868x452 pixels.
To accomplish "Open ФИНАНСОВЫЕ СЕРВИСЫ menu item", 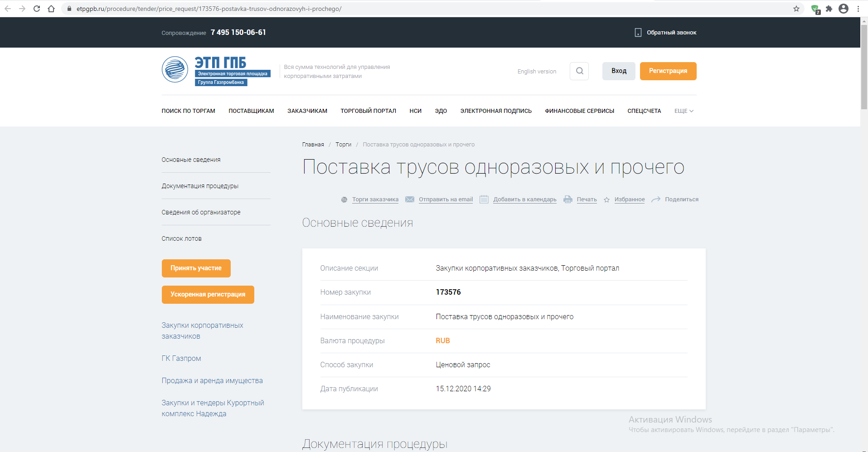I will [x=580, y=111].
